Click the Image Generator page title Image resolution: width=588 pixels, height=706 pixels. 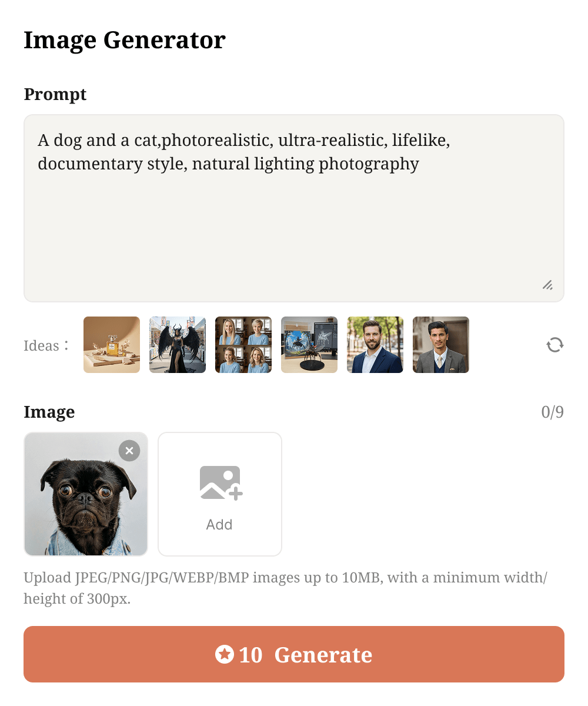pyautogui.click(x=124, y=39)
